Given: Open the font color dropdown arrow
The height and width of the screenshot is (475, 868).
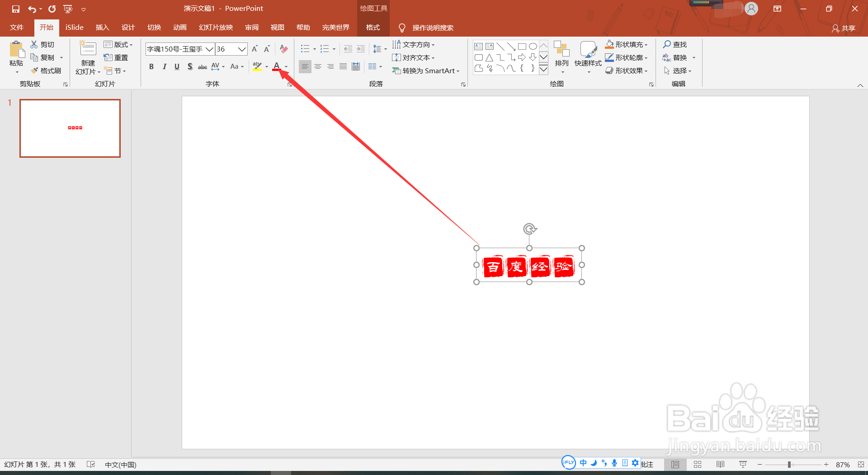Looking at the screenshot, I should click(x=286, y=67).
